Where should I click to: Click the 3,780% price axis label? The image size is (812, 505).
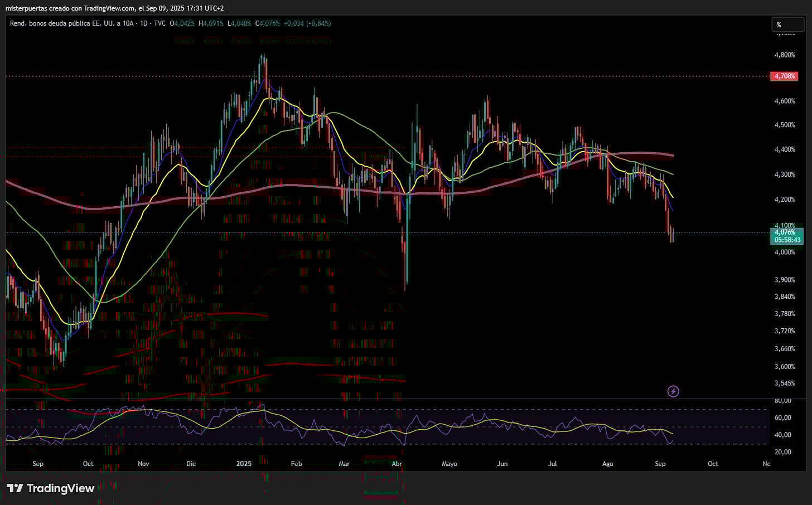pos(785,314)
